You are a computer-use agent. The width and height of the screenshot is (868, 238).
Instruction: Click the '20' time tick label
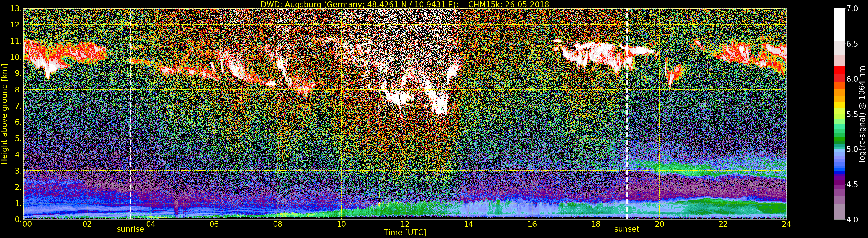659,224
